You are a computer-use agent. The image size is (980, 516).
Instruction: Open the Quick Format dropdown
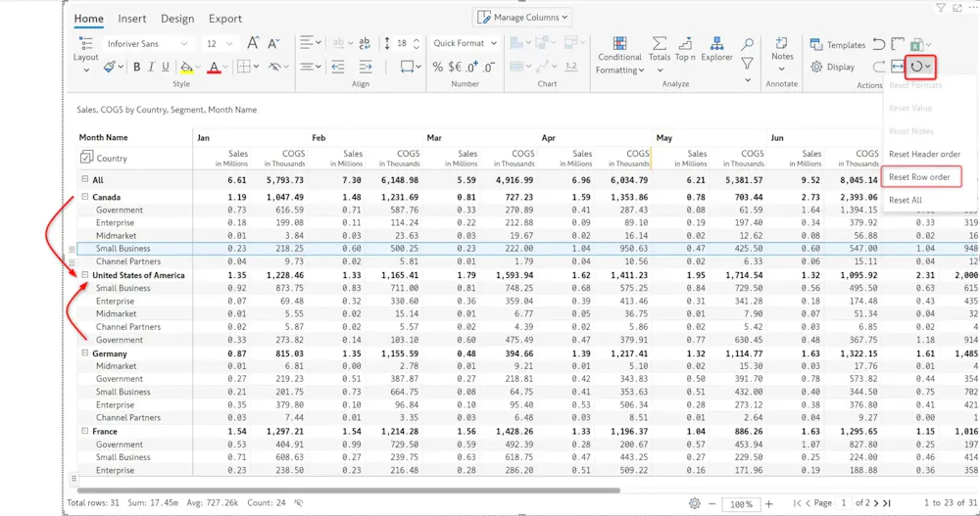465,43
